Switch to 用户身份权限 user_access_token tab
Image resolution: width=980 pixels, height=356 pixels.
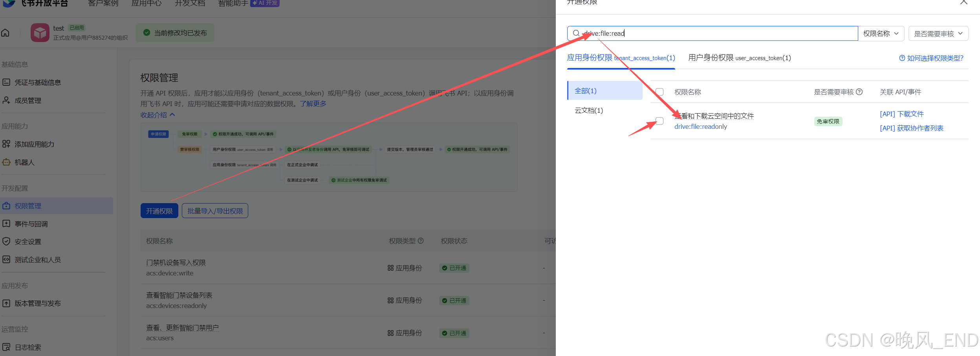point(739,58)
